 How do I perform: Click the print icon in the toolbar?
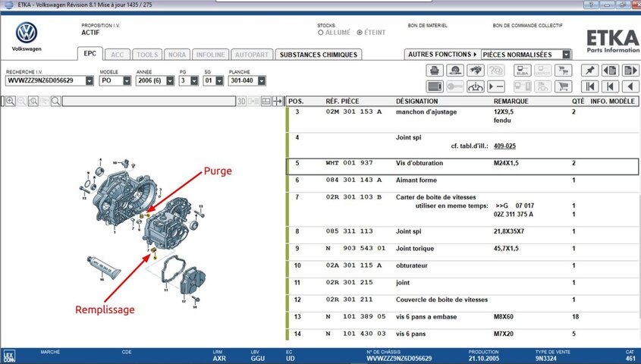tap(435, 71)
